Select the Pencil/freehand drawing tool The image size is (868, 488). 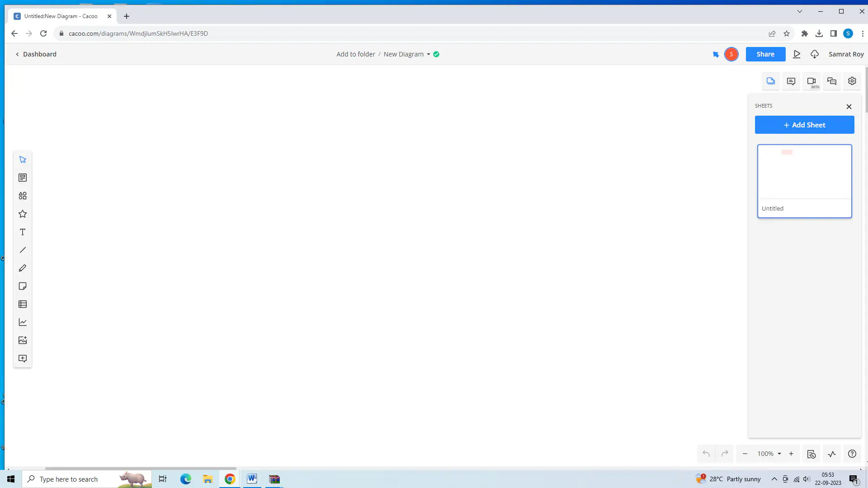[23, 268]
